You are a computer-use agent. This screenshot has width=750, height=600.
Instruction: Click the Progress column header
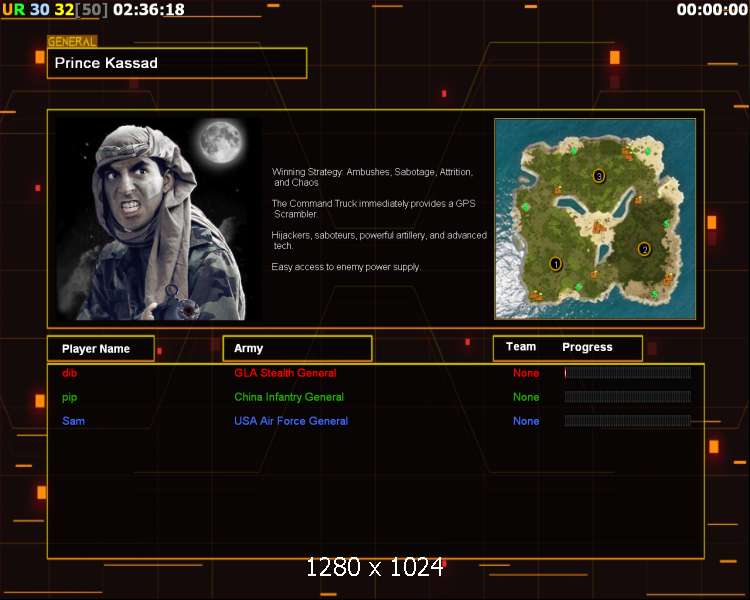click(587, 347)
